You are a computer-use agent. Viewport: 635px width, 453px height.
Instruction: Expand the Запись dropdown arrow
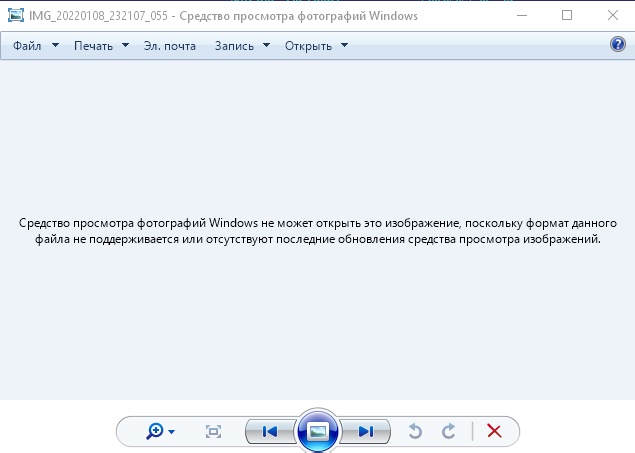pyautogui.click(x=267, y=46)
